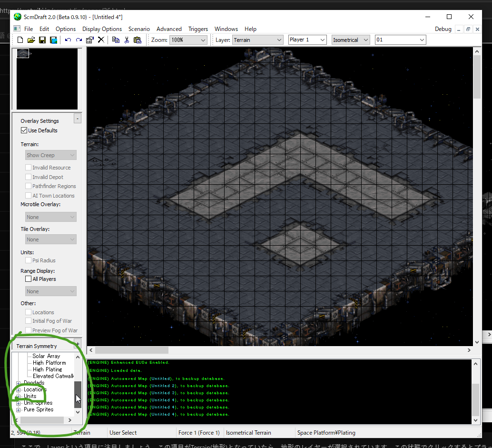
Task: Open the Player 1 dropdown
Action: coord(307,40)
